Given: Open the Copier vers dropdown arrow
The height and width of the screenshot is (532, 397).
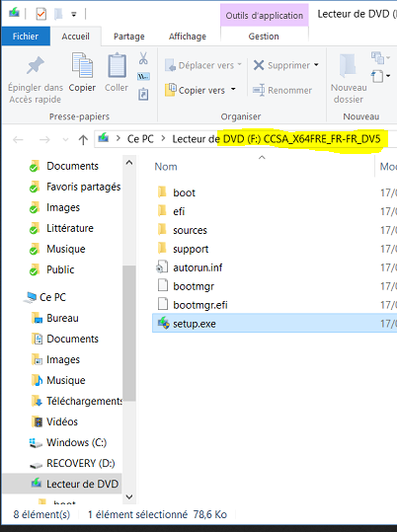Looking at the screenshot, I should tap(233, 90).
